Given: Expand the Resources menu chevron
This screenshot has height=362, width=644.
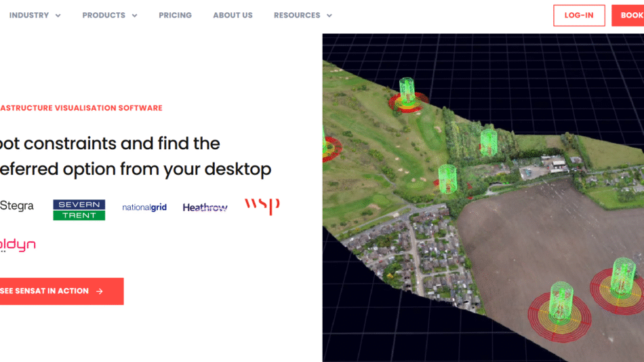Looking at the screenshot, I should coord(329,16).
